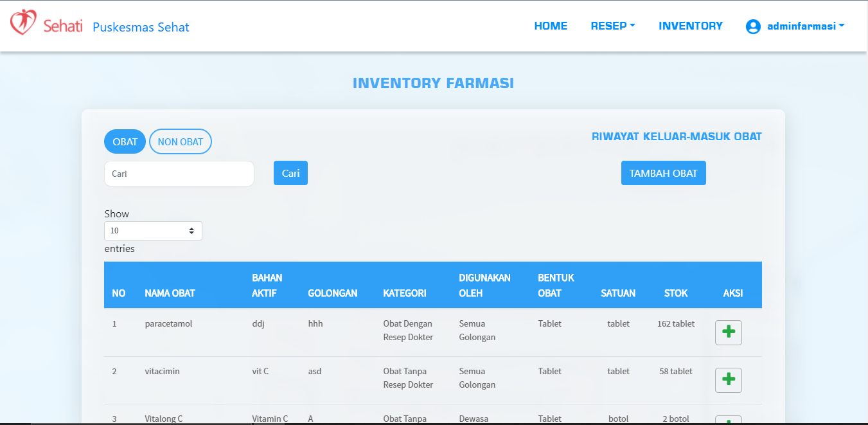Click the Puskesmas Sehat title link
Viewport: 868px width, 425px height.
pos(141,27)
